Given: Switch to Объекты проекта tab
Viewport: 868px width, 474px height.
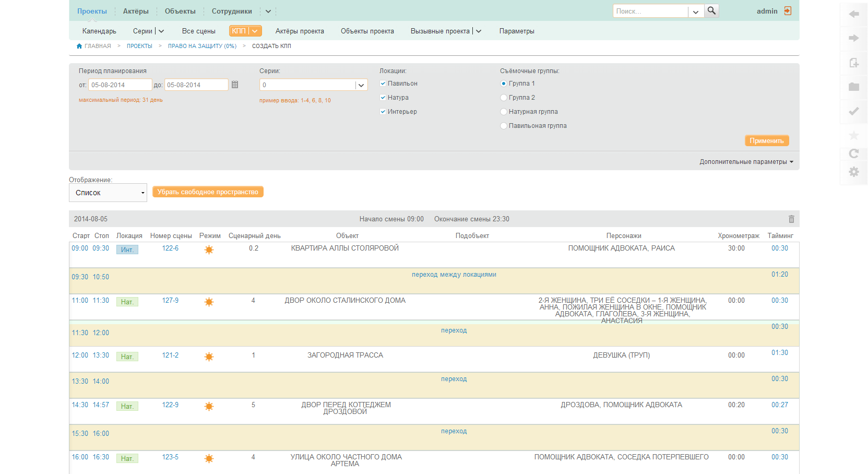Looking at the screenshot, I should click(367, 31).
